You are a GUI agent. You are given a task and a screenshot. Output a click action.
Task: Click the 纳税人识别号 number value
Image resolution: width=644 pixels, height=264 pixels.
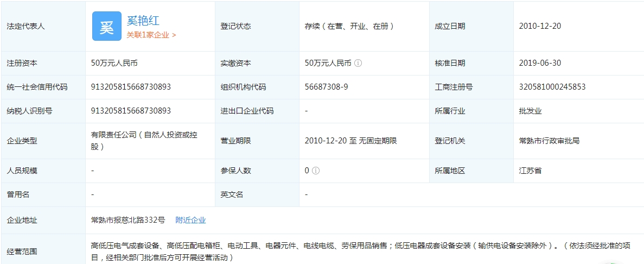pos(131,111)
